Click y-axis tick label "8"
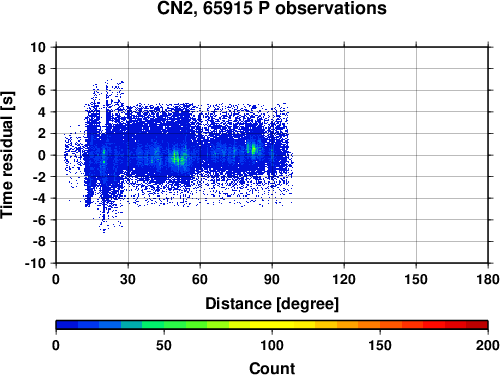Image resolution: width=500 pixels, height=375 pixels. tap(42, 69)
